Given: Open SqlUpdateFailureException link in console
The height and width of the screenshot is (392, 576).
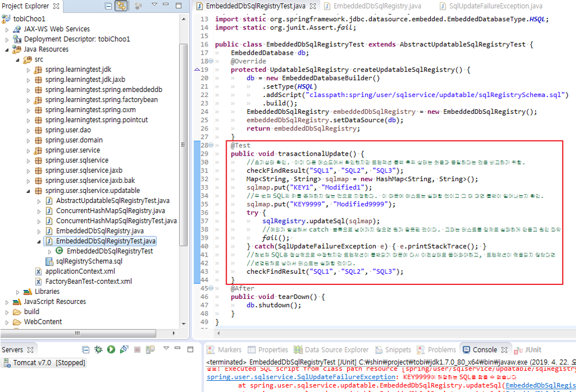Looking at the screenshot, I should point(301,377).
